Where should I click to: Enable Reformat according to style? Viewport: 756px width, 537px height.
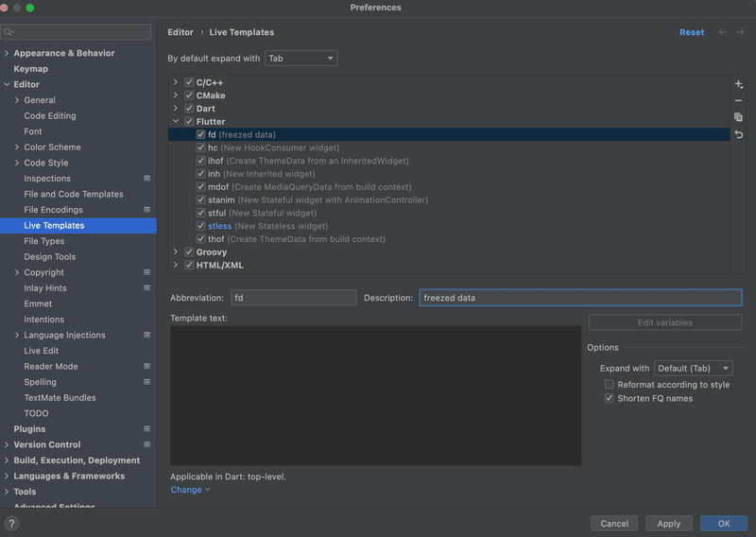point(610,385)
